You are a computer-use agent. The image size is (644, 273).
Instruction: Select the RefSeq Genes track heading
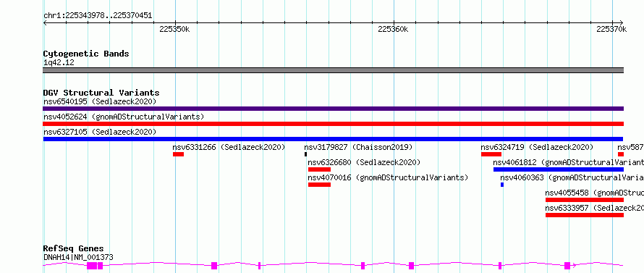coord(73,249)
